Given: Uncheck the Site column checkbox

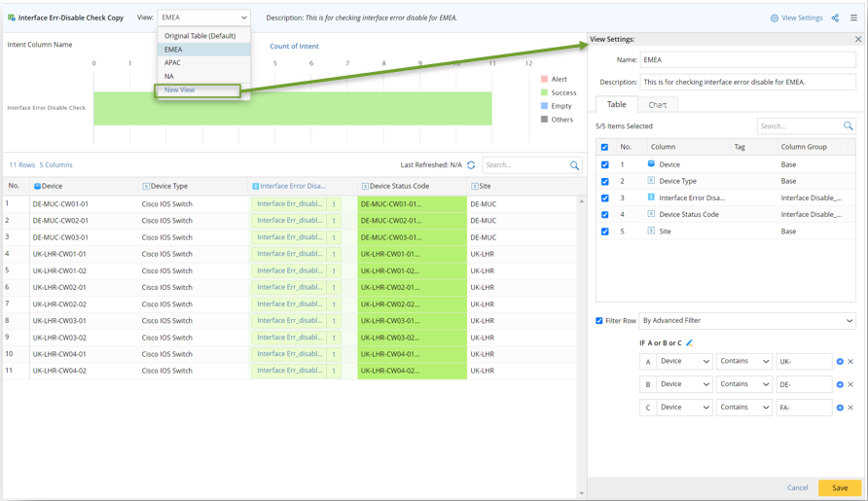Looking at the screenshot, I should (x=605, y=232).
